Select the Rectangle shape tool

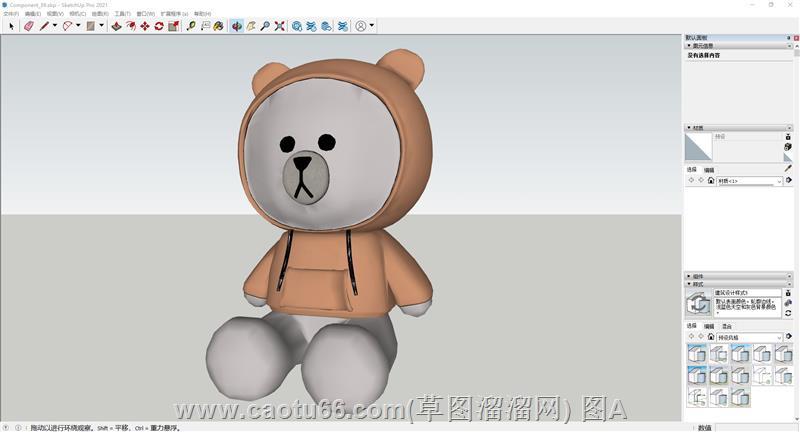[91, 26]
